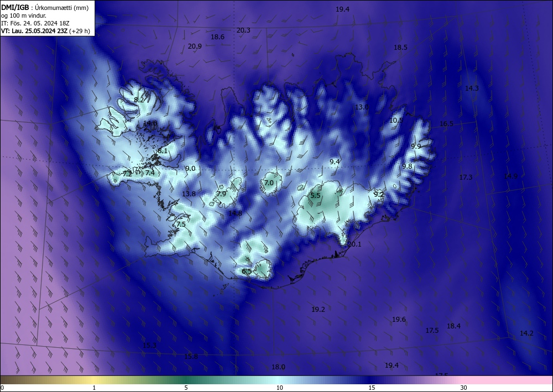Click the '1' label on the color scale
The image size is (553, 392).
tap(94, 388)
